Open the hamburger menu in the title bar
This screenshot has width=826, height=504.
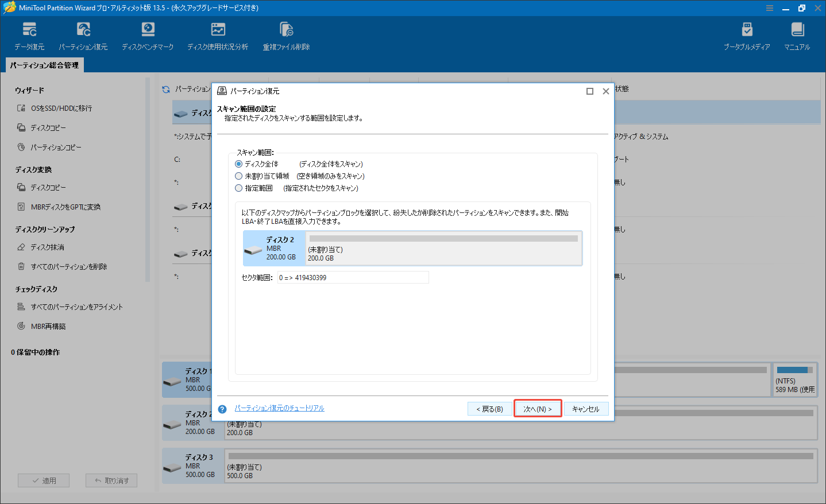(769, 7)
